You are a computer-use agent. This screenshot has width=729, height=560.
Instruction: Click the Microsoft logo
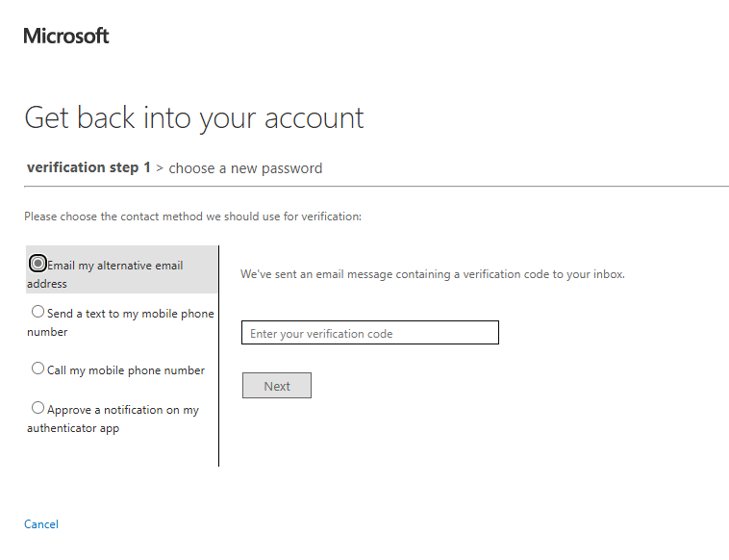coord(66,37)
